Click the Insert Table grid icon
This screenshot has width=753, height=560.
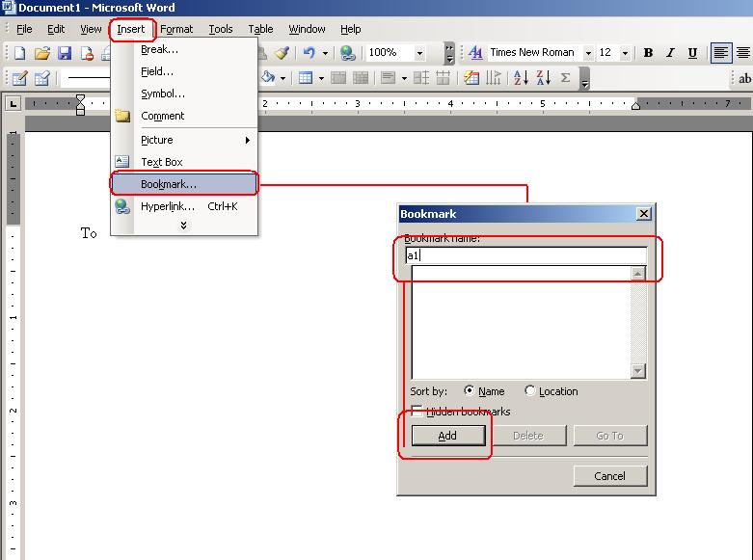pyautogui.click(x=306, y=78)
